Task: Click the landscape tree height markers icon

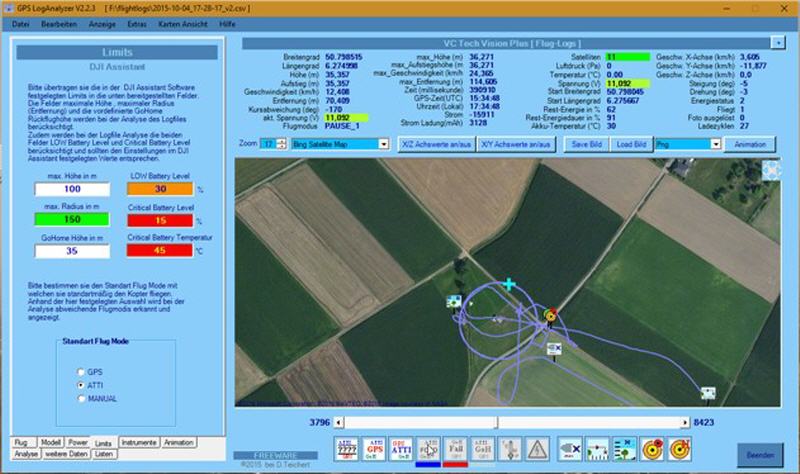Action: click(624, 450)
